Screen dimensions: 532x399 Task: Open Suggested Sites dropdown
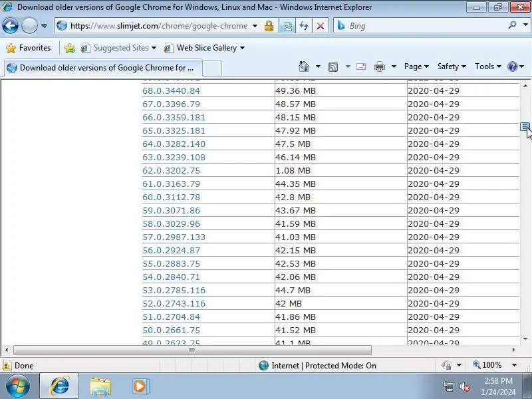pos(119,48)
